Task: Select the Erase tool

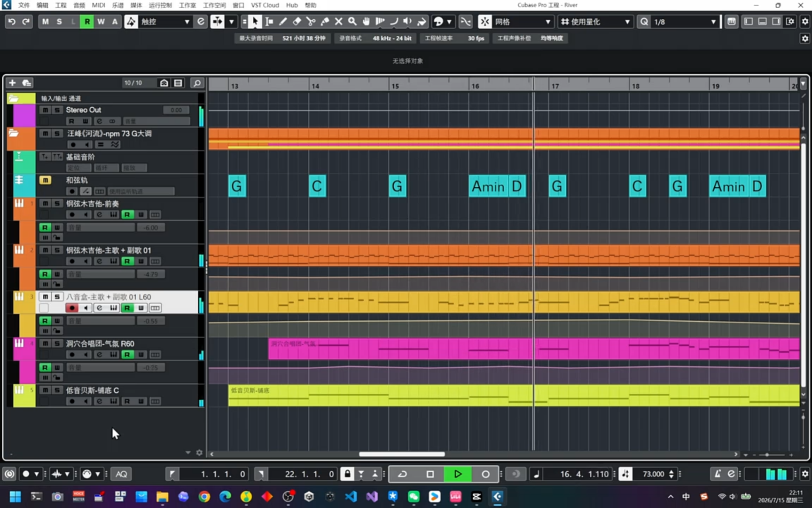Action: click(297, 22)
